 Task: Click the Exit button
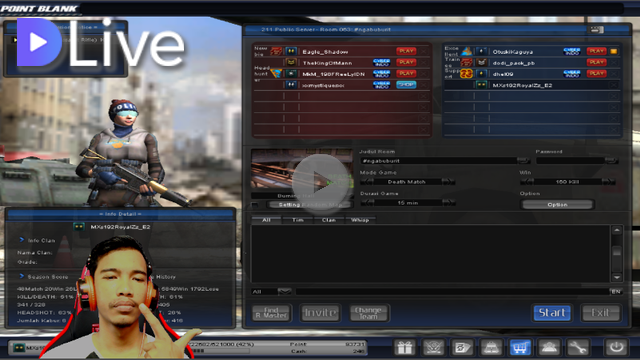click(600, 313)
